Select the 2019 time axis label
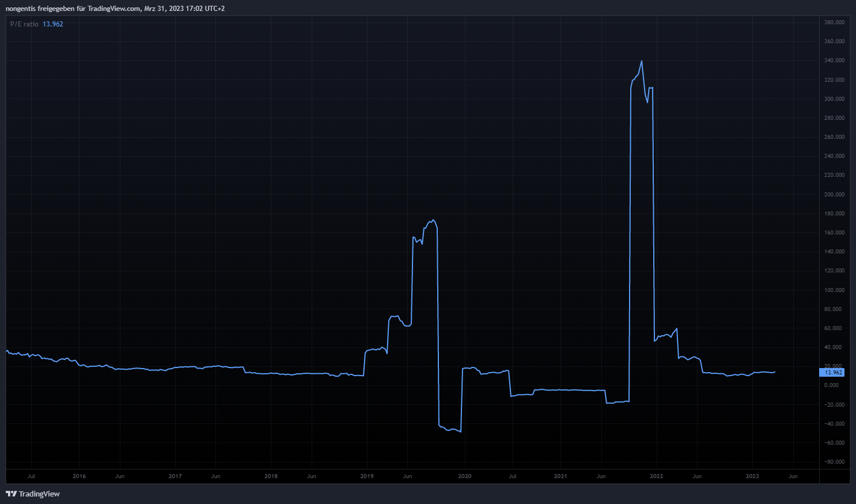The width and height of the screenshot is (856, 504). click(x=367, y=476)
